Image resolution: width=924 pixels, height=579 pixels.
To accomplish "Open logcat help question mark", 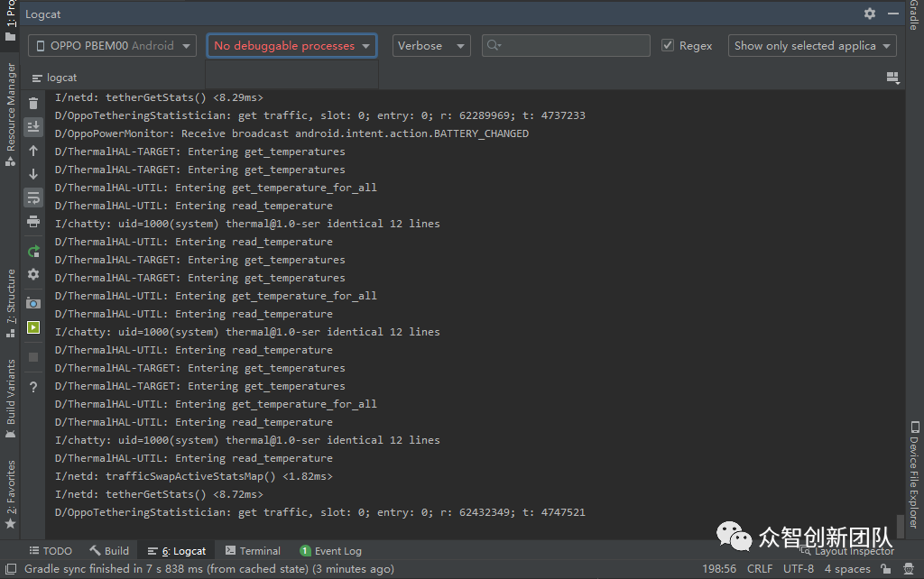I will pos(33,387).
